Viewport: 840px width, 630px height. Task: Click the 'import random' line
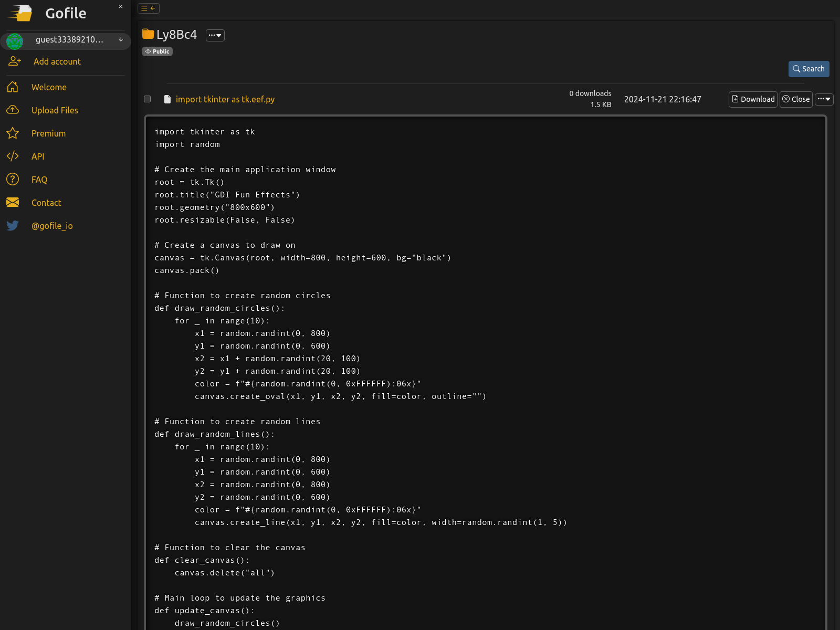click(x=187, y=144)
